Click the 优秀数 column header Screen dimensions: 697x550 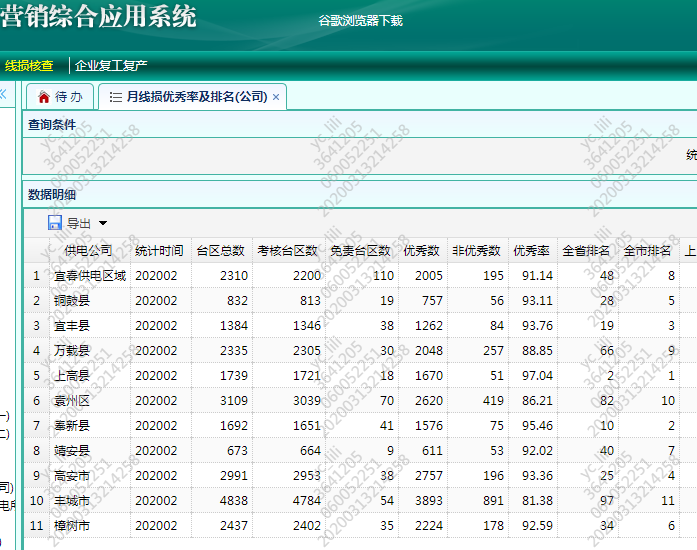[x=423, y=250]
